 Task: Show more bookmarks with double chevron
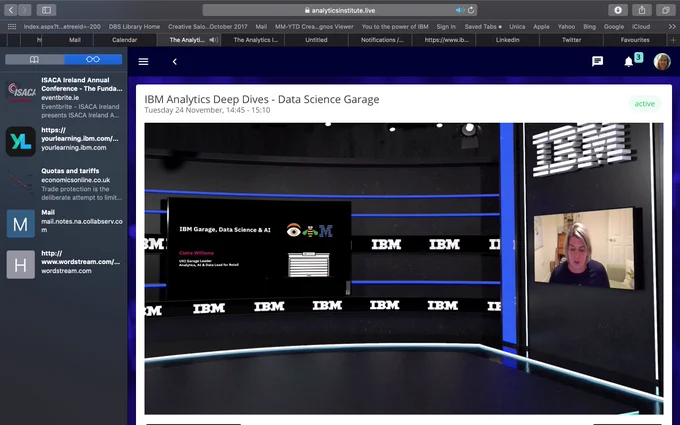tap(672, 26)
